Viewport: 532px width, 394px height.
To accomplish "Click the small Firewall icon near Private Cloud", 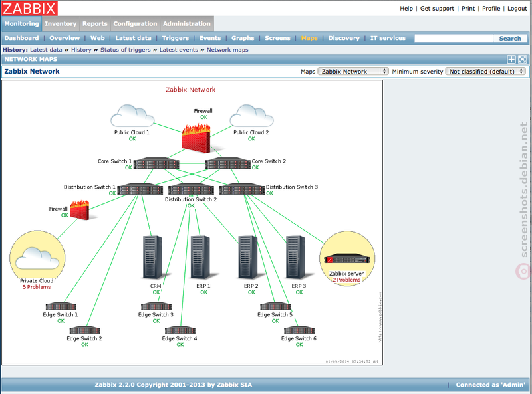I will (80, 210).
